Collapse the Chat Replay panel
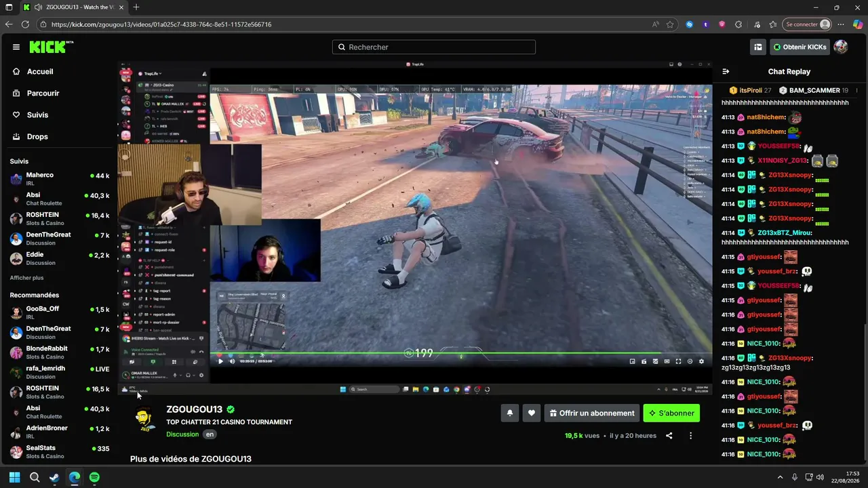868x488 pixels. (726, 71)
